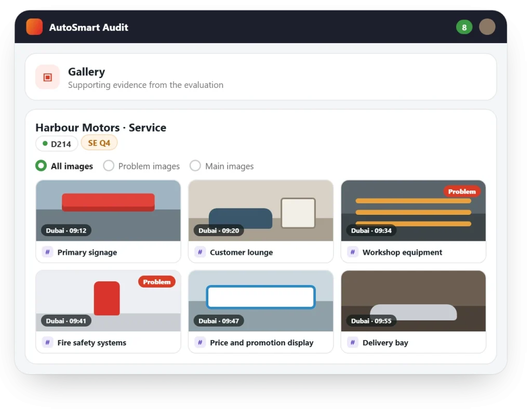Viewport: 532px width, 414px height.
Task: Click the hash icon beside Fire safety systems
Action: [47, 342]
